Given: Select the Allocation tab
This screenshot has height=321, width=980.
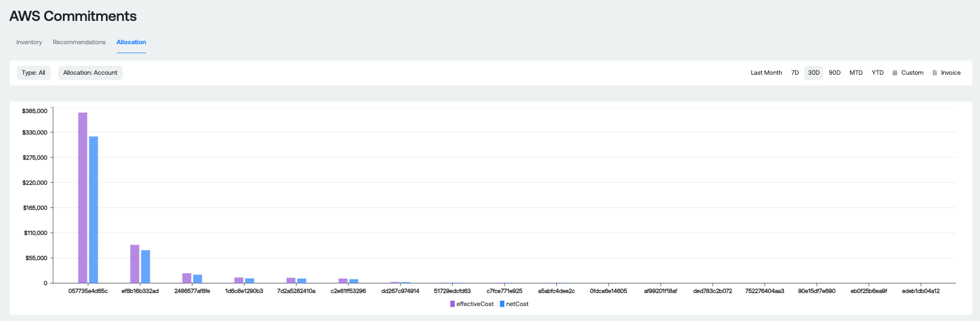Looking at the screenshot, I should [131, 42].
